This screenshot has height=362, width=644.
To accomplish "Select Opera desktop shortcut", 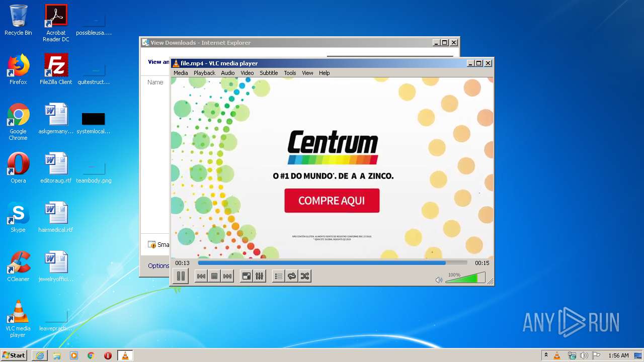I will pyautogui.click(x=18, y=168).
